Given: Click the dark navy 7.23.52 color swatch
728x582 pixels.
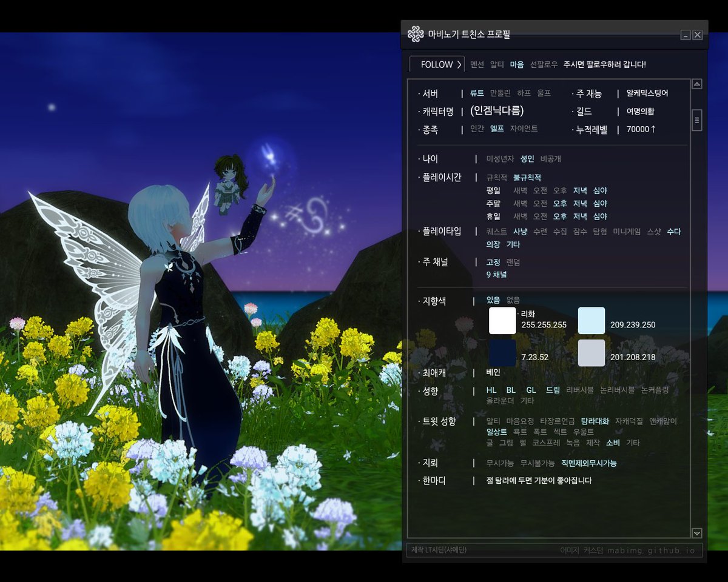Looking at the screenshot, I should pyautogui.click(x=502, y=353).
